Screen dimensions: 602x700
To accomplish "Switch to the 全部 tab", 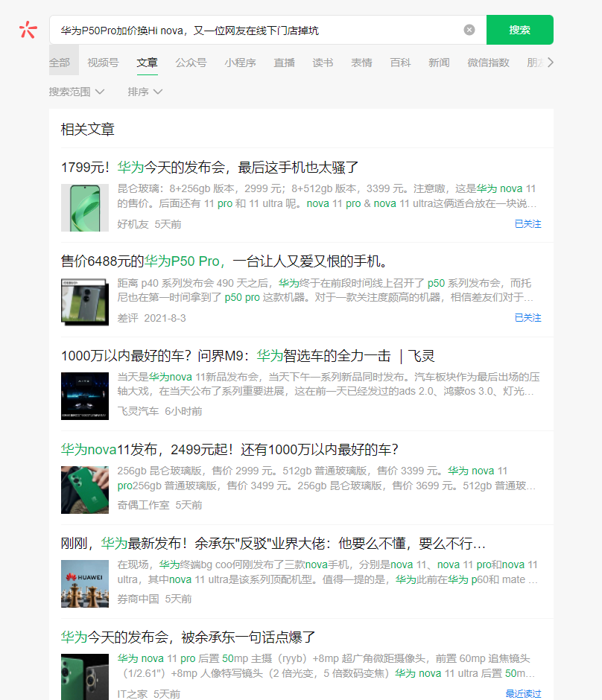I will (60, 63).
